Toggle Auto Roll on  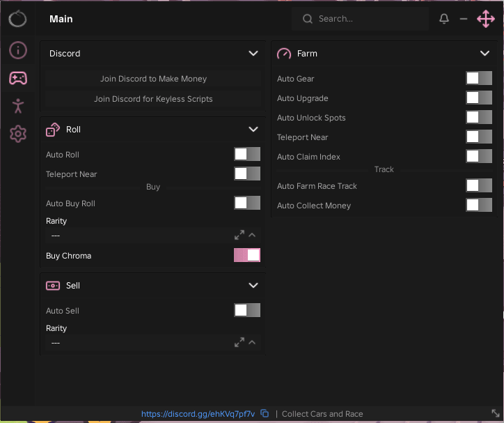click(x=247, y=155)
